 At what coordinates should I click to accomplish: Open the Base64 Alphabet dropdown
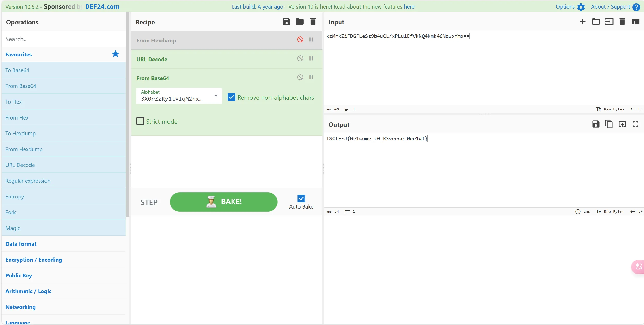click(216, 96)
